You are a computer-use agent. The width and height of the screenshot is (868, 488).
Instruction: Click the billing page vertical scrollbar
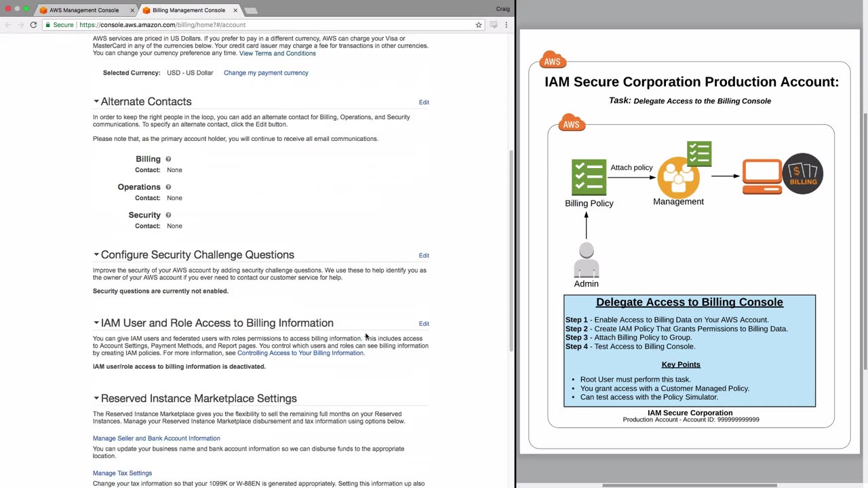(511, 251)
